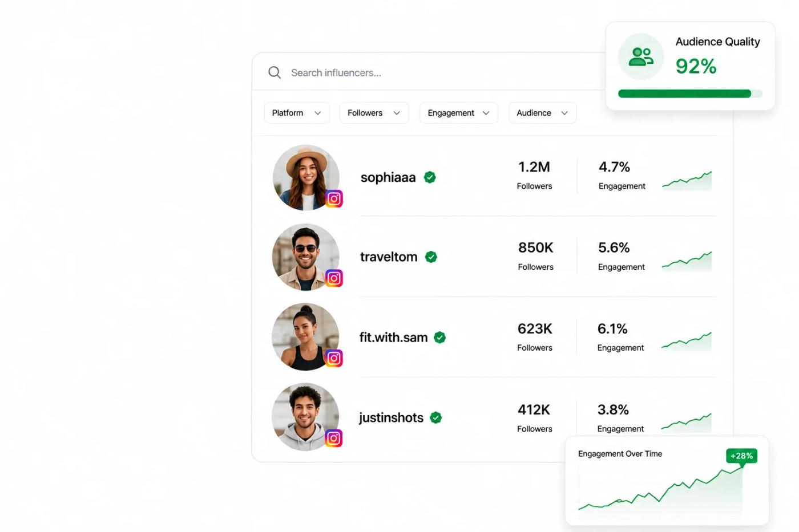Expand the Engagement filter dropdown
This screenshot has width=799, height=532.
click(458, 113)
